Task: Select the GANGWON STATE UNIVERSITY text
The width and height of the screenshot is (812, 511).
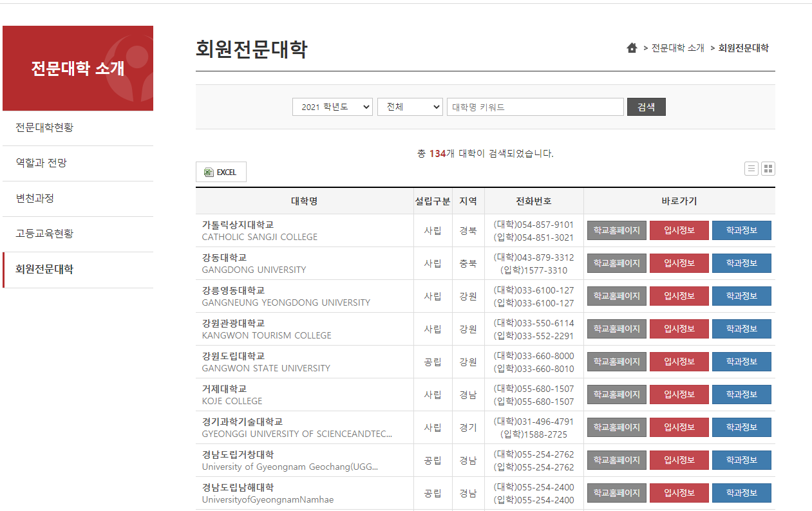Action: click(x=266, y=368)
